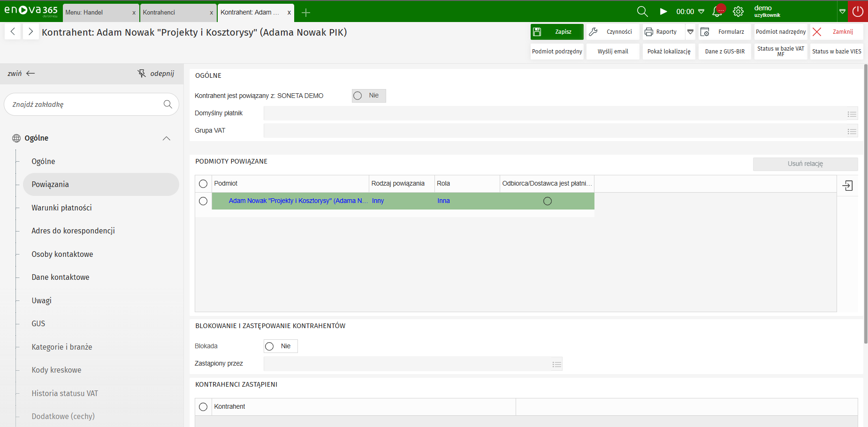Screen dimensions: 868x427
Task: Expand the Raporty dropdown arrow
Action: click(690, 32)
